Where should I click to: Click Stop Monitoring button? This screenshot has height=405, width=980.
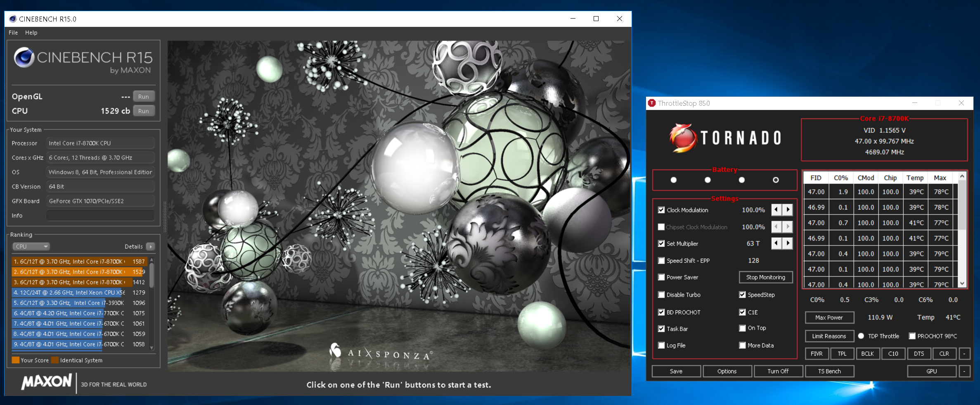pos(766,277)
